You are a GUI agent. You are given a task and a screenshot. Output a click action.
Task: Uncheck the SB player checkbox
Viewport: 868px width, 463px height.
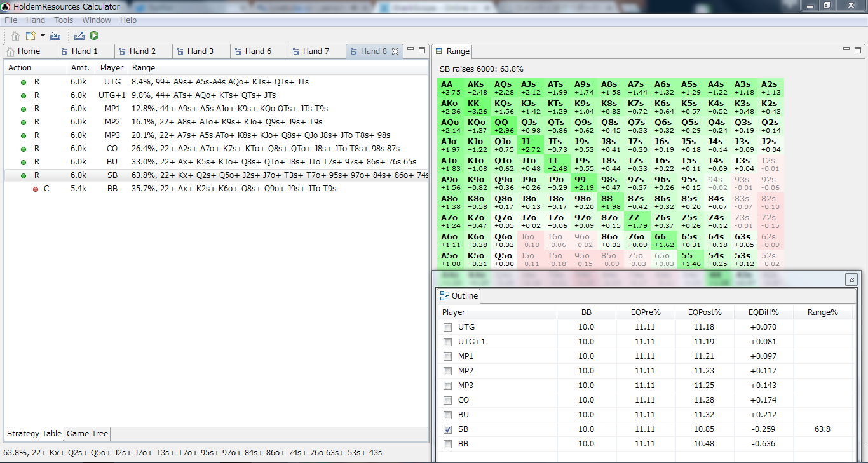coord(448,430)
